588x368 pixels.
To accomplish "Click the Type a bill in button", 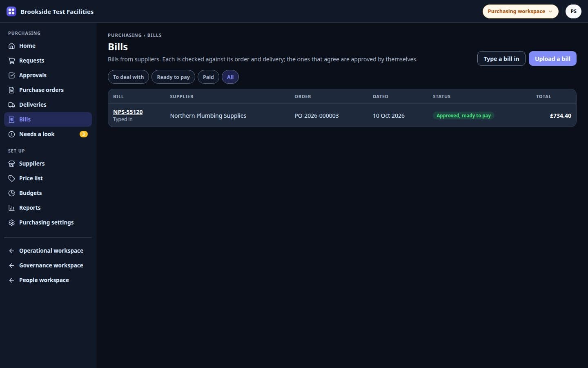I will [x=501, y=58].
